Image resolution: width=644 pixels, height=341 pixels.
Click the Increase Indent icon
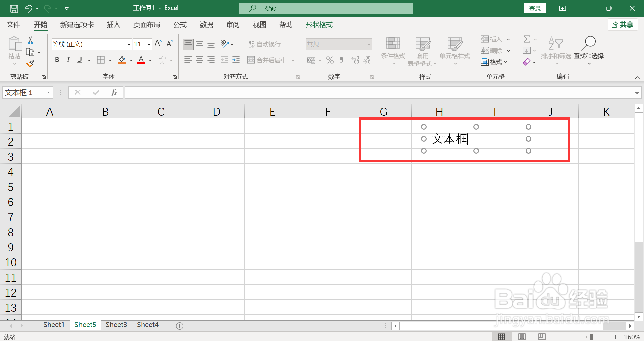[236, 60]
